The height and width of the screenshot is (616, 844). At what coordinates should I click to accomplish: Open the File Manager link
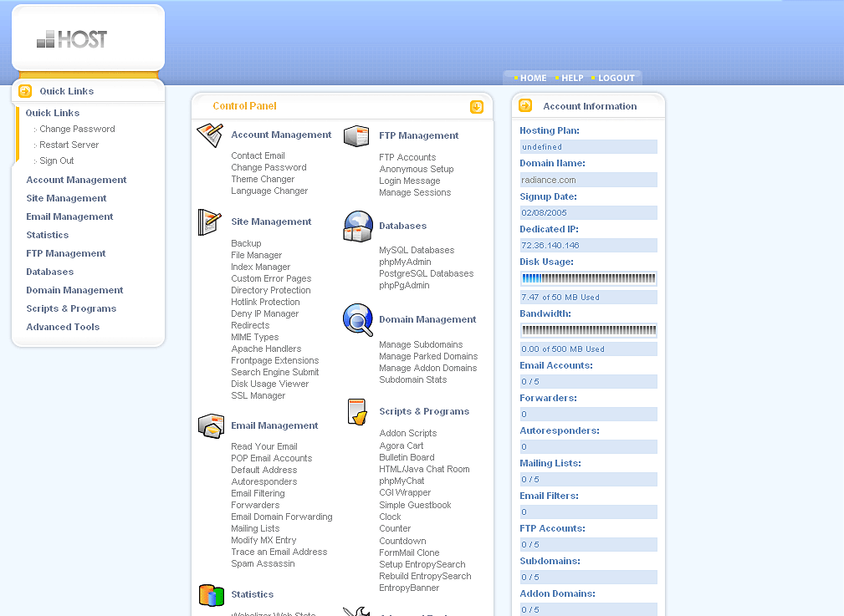pyautogui.click(x=256, y=255)
